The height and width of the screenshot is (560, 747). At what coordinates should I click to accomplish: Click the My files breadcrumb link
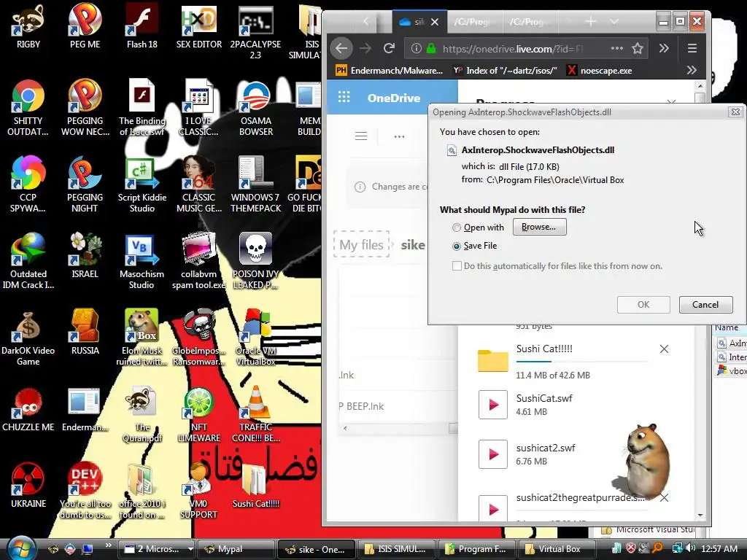tap(362, 245)
